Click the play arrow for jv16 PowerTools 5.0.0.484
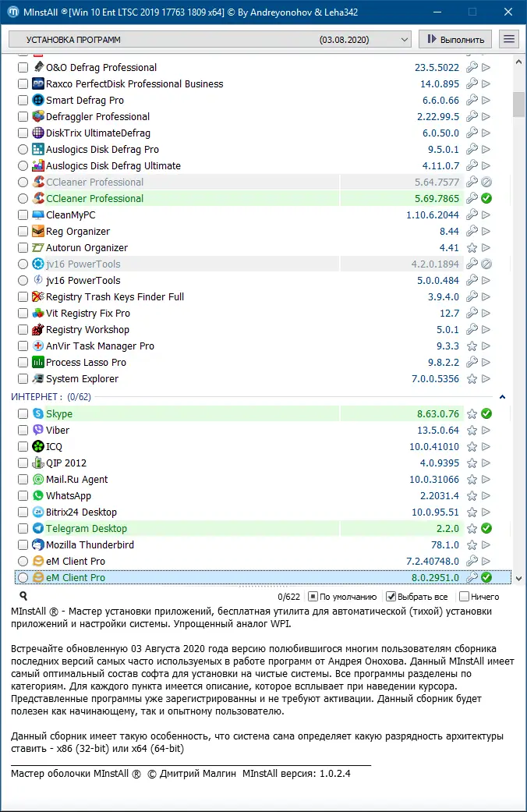 (x=486, y=281)
